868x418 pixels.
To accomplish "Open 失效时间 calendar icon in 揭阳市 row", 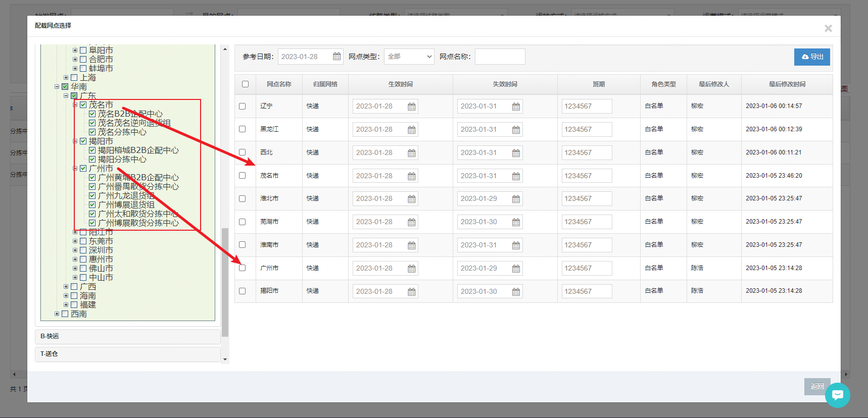I will pos(516,292).
